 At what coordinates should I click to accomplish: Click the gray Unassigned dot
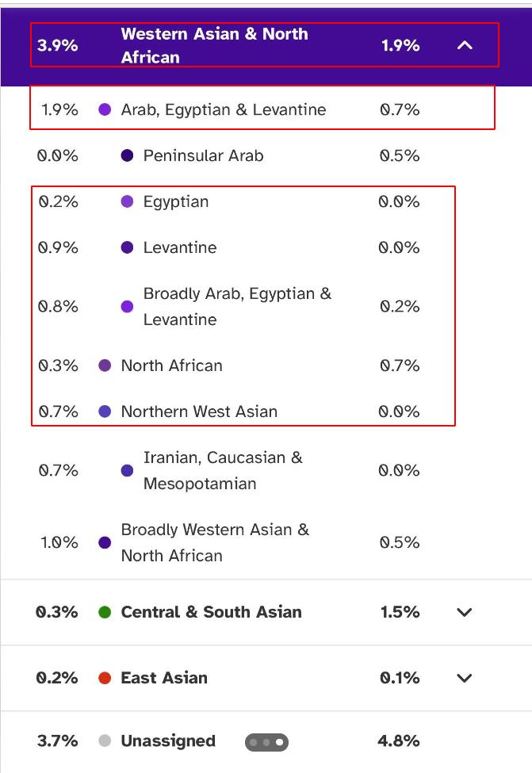[105, 741]
